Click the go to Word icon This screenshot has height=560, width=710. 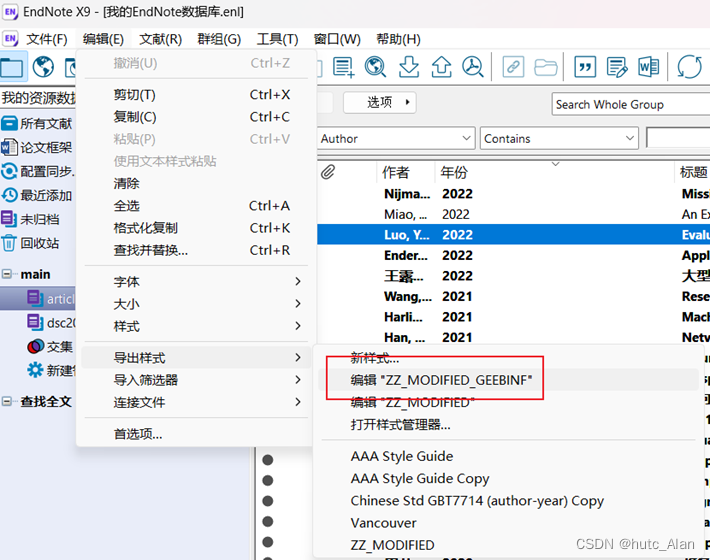tap(648, 67)
